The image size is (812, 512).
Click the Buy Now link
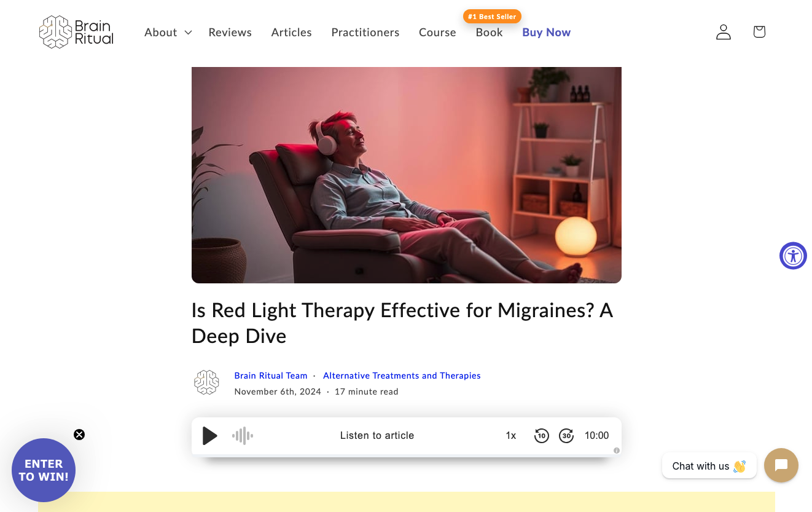point(547,33)
